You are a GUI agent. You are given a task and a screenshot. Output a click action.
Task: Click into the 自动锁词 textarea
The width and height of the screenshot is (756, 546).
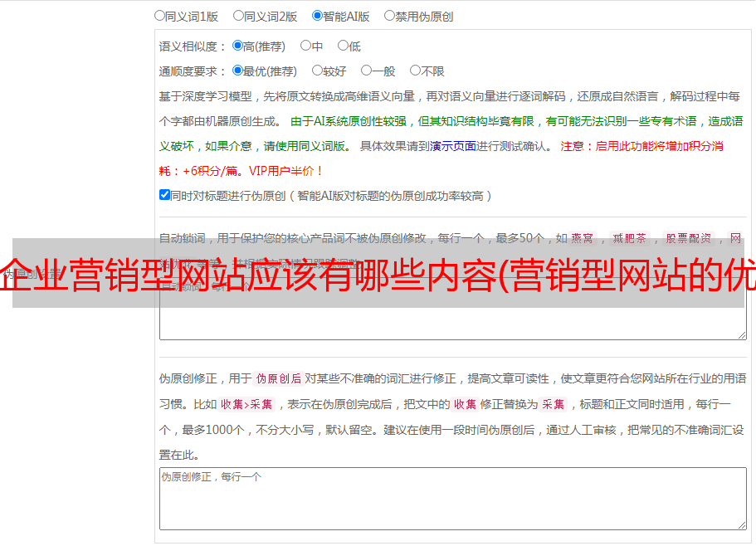[x=453, y=309]
